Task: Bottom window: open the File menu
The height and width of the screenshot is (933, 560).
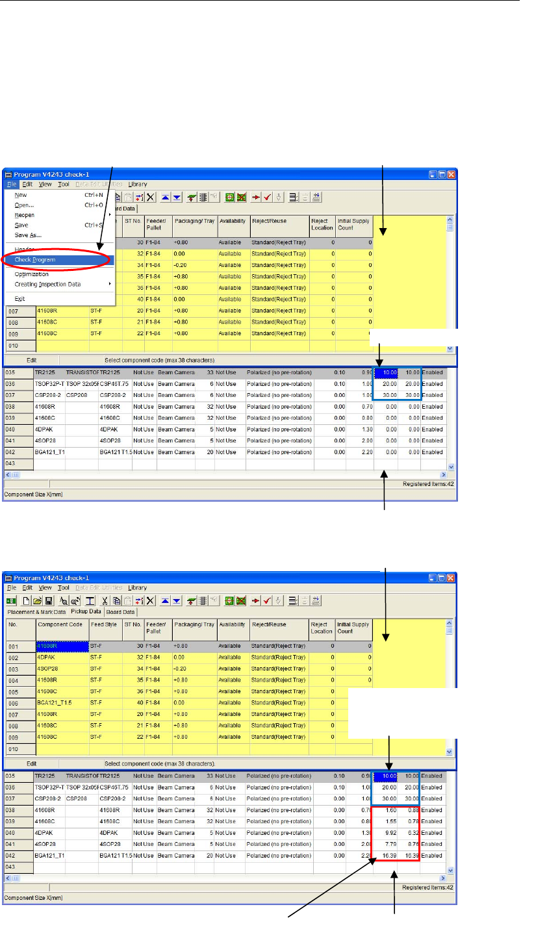Action: pos(12,588)
